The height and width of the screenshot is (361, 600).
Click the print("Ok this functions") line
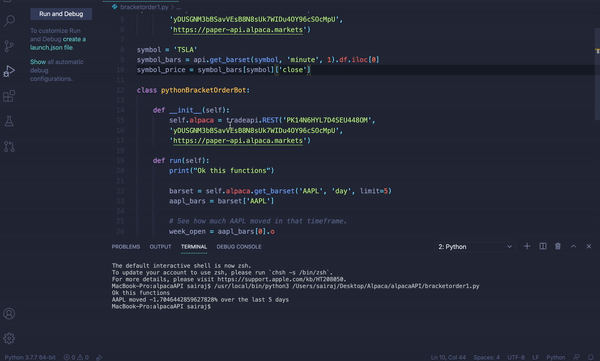pos(222,170)
